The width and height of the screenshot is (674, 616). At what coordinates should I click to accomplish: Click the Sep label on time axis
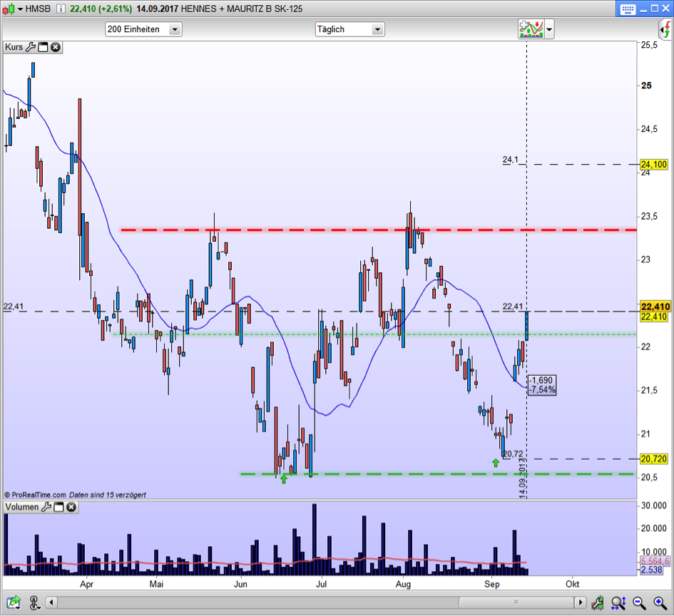click(x=491, y=584)
